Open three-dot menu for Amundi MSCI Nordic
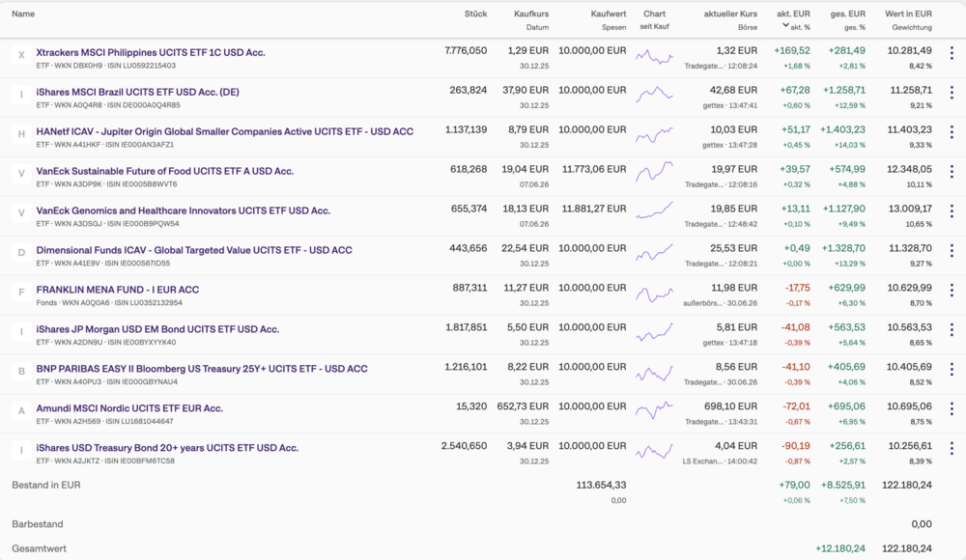 tap(952, 409)
